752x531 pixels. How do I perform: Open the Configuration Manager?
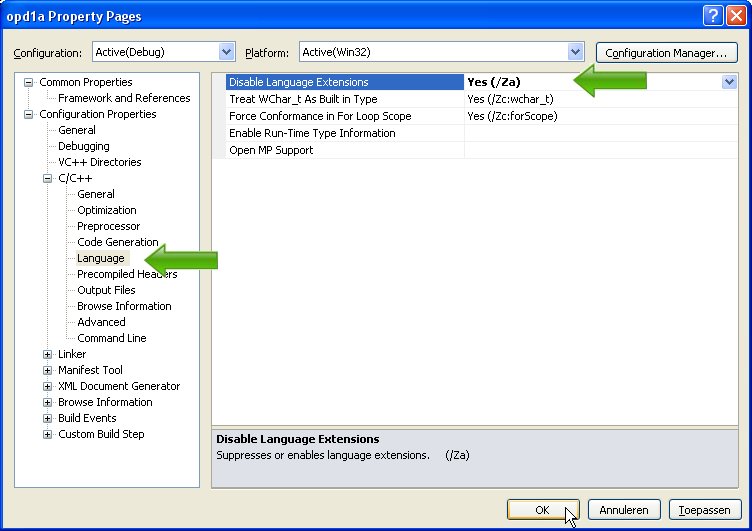click(x=665, y=53)
